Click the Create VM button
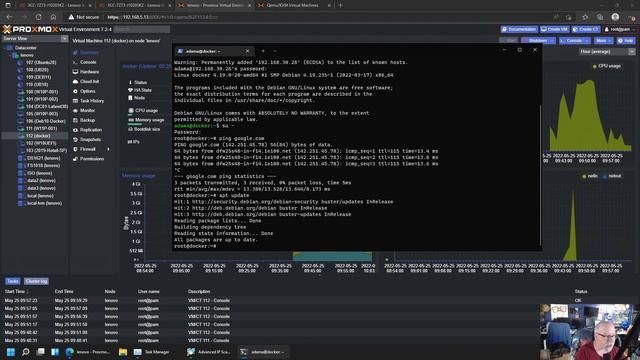 point(554,29)
